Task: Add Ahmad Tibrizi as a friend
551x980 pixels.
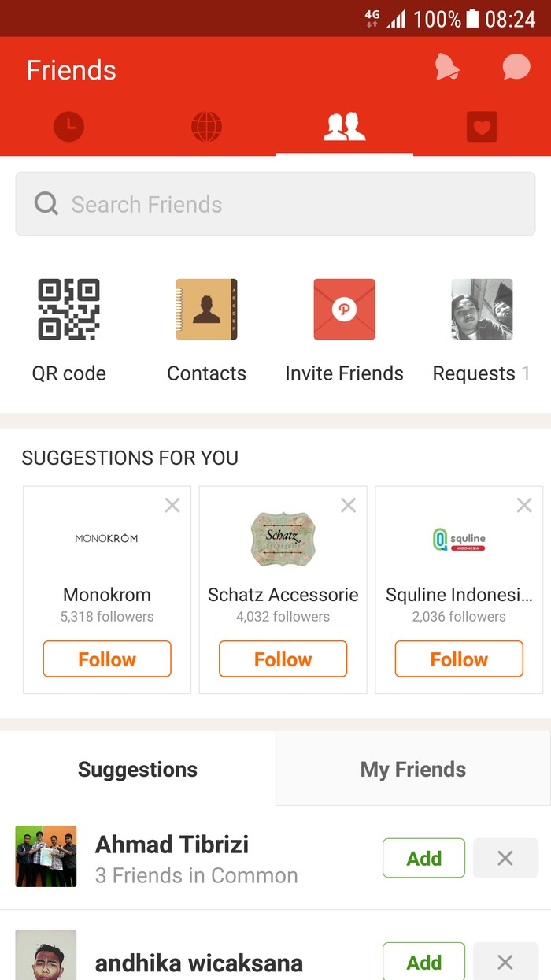Action: click(x=423, y=858)
